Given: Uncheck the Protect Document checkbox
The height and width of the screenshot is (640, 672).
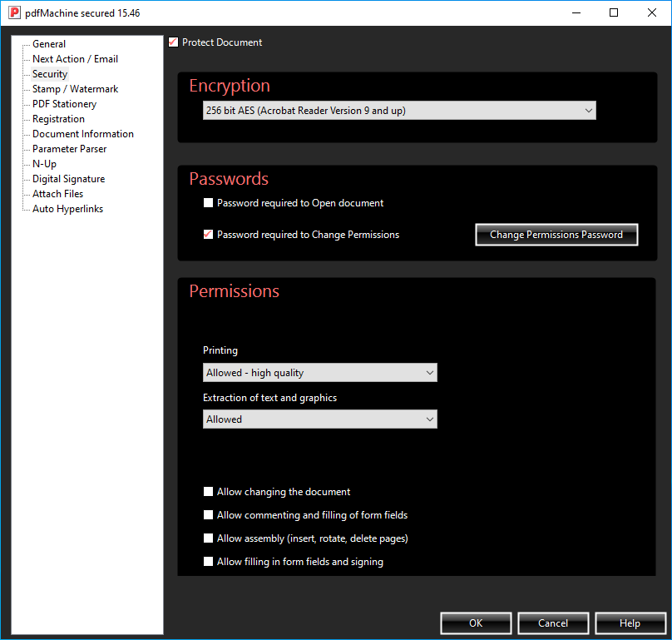Looking at the screenshot, I should [173, 42].
